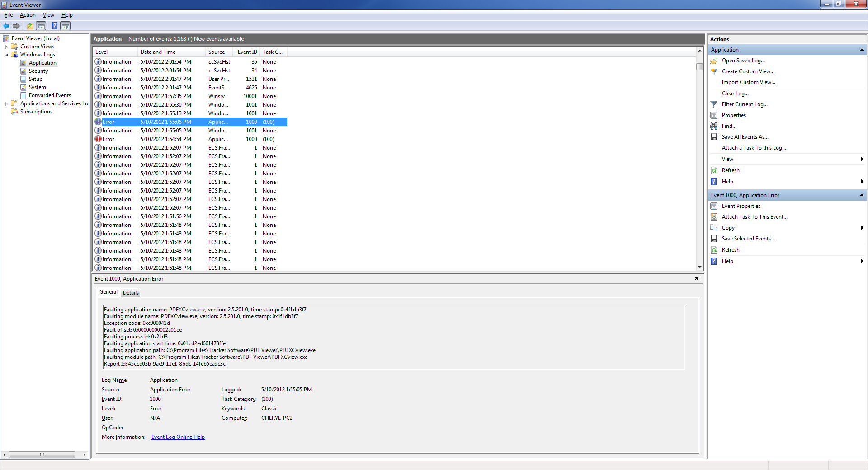Select the ccSvcHst event 35 row
This screenshot has height=470, width=868.
click(190, 62)
